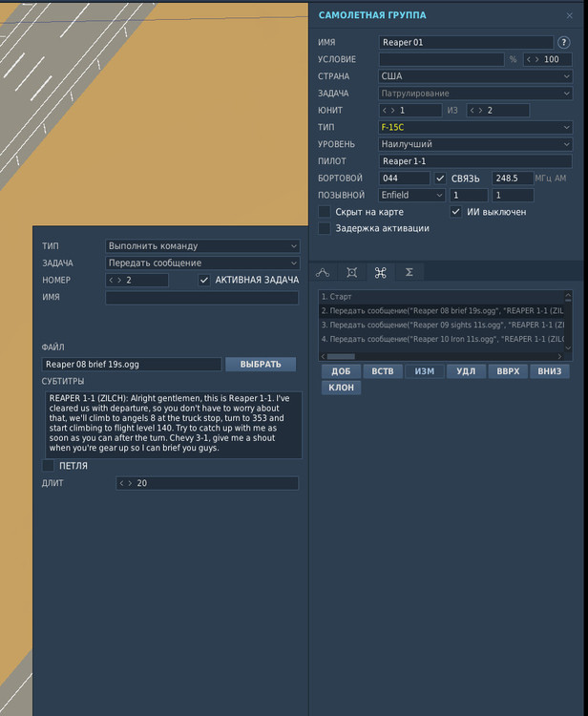The image size is (588, 716).
Task: Click the second callsign number field
Action: (513, 195)
